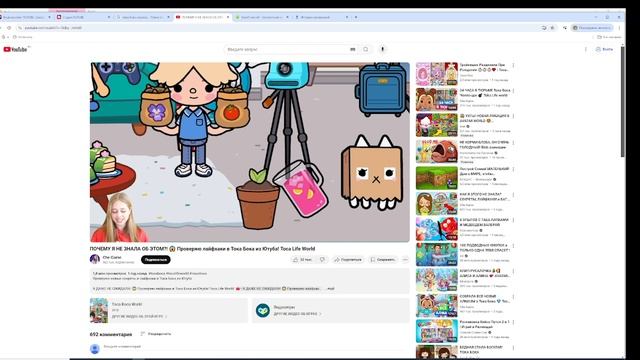Screen dimensions: 640x360
Task: Open the Che Game channel name link
Action: 112,257
